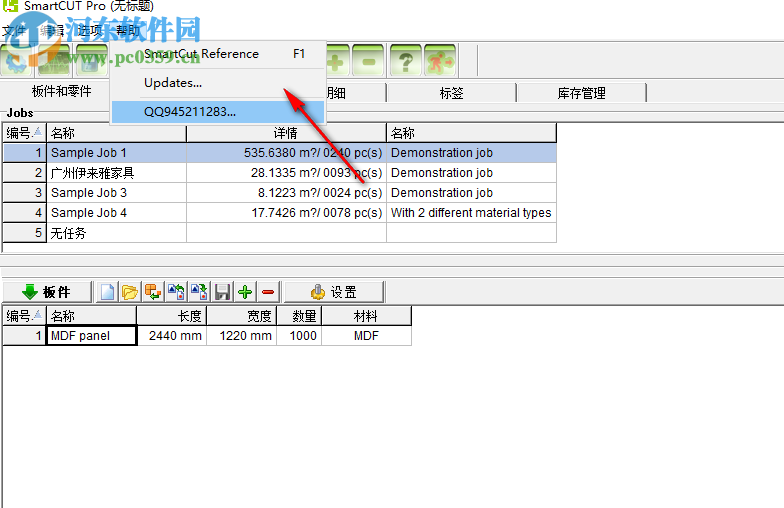Choose SmartCut Reference from help menu
This screenshot has width=784, height=508.
point(218,54)
